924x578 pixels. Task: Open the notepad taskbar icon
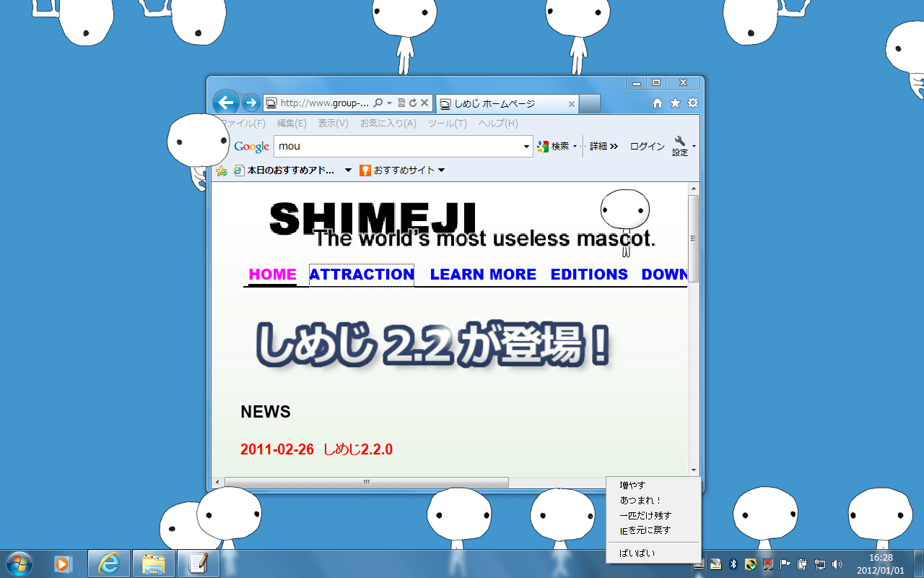(x=199, y=564)
